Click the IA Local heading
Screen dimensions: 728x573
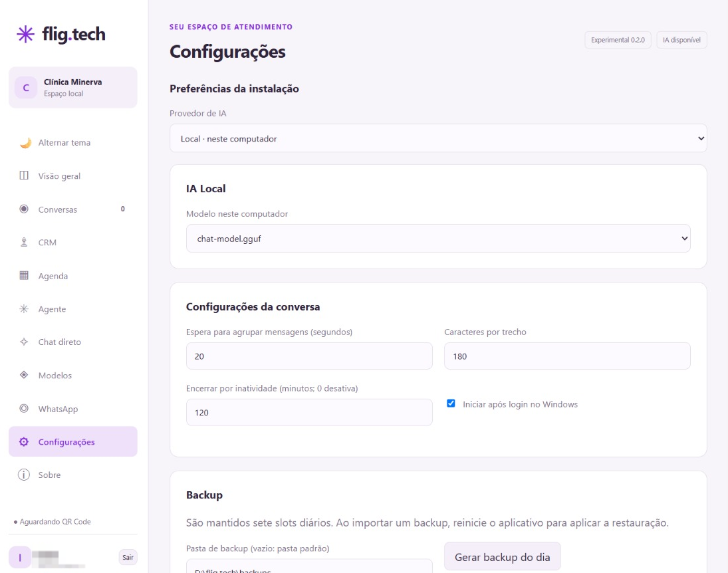pos(205,189)
